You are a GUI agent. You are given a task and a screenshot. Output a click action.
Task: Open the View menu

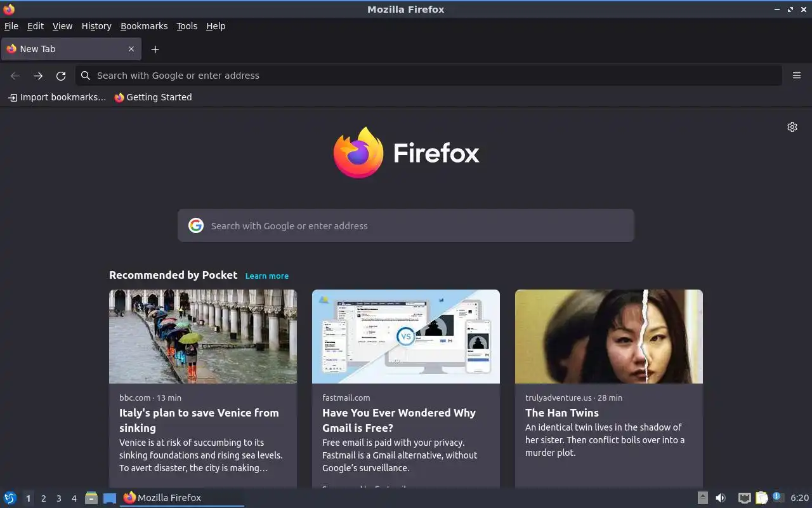62,26
